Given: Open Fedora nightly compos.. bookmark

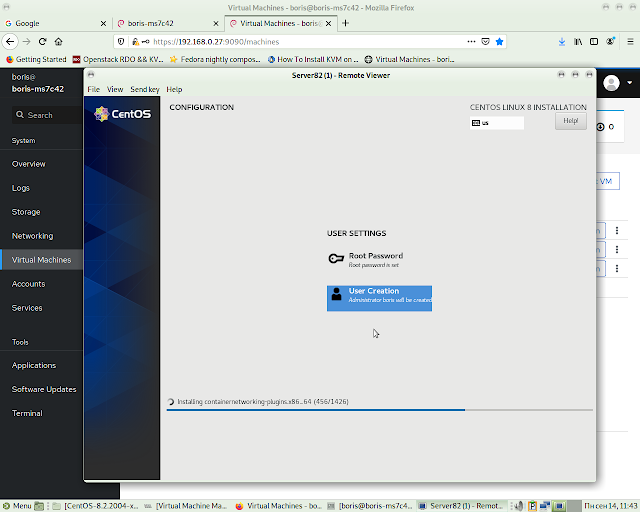Looking at the screenshot, I should click(215, 60).
